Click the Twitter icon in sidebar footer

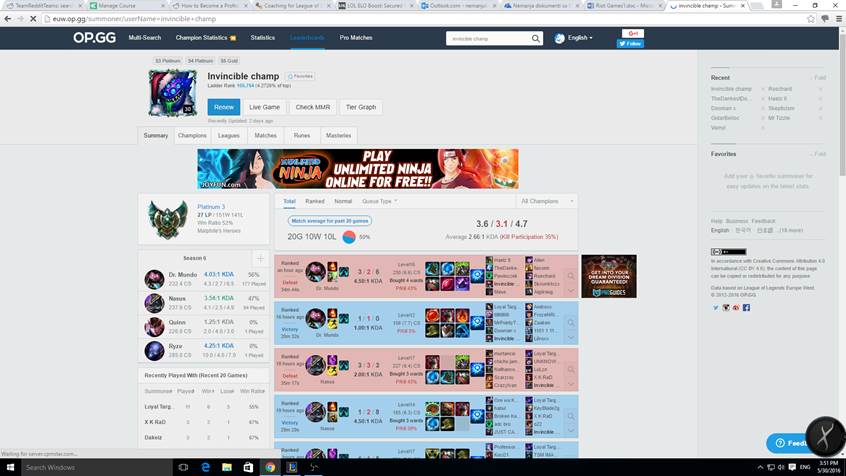(x=715, y=308)
